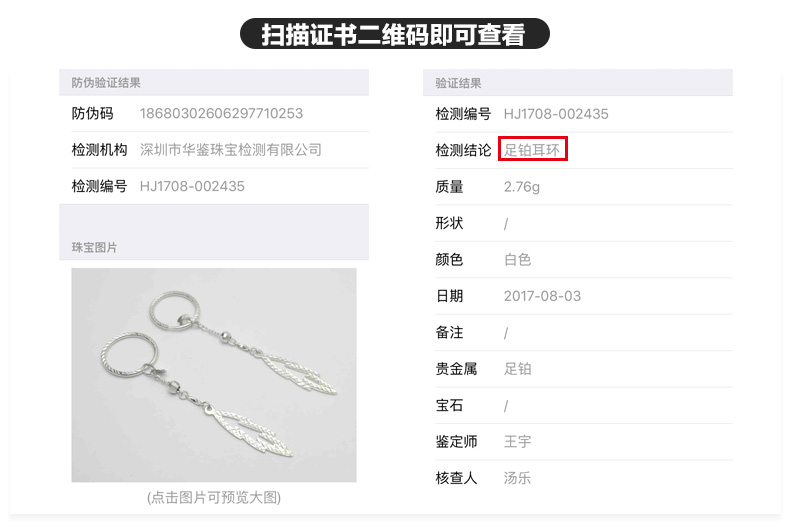
Task: Click left panel test number HJ1708-002435
Action: tap(192, 186)
